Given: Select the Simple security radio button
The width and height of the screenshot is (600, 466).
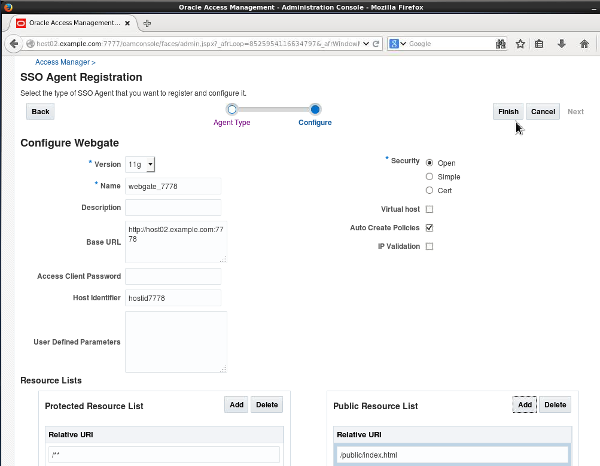Looking at the screenshot, I should coord(429,176).
